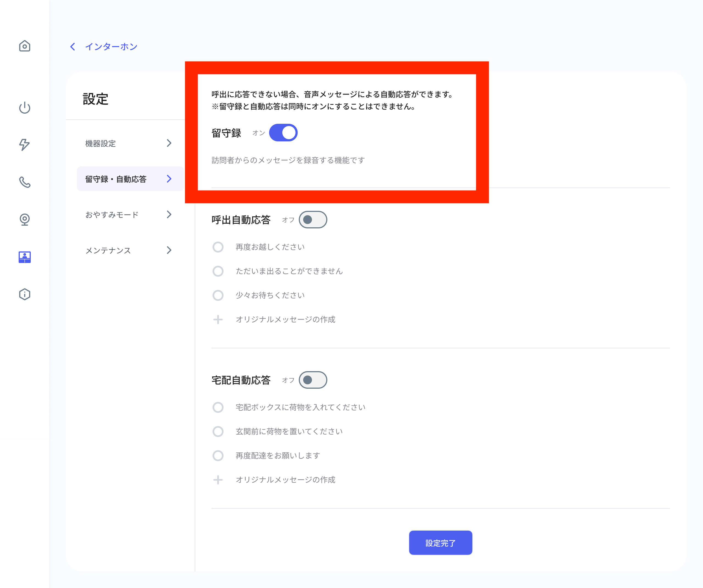Enable the 宅配自動応答 toggle
Image resolution: width=703 pixels, height=588 pixels.
(x=313, y=380)
